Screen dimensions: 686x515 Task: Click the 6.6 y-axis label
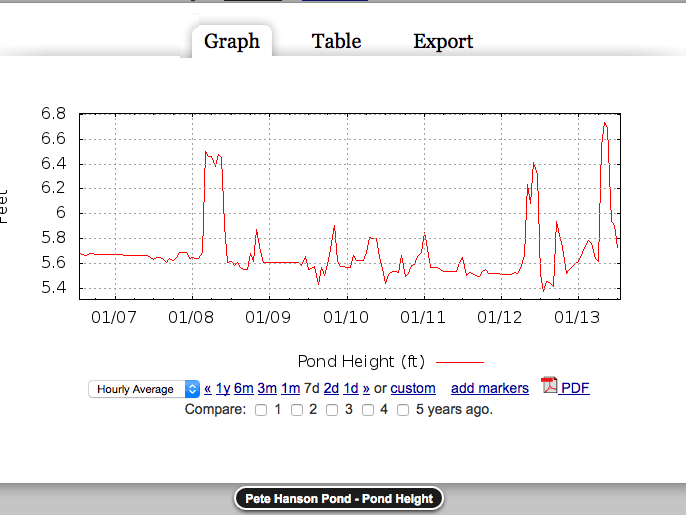tap(53, 139)
